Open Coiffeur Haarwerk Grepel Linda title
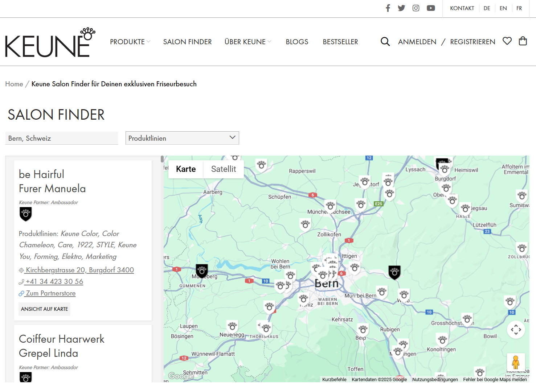The image size is (536, 392). (61, 346)
